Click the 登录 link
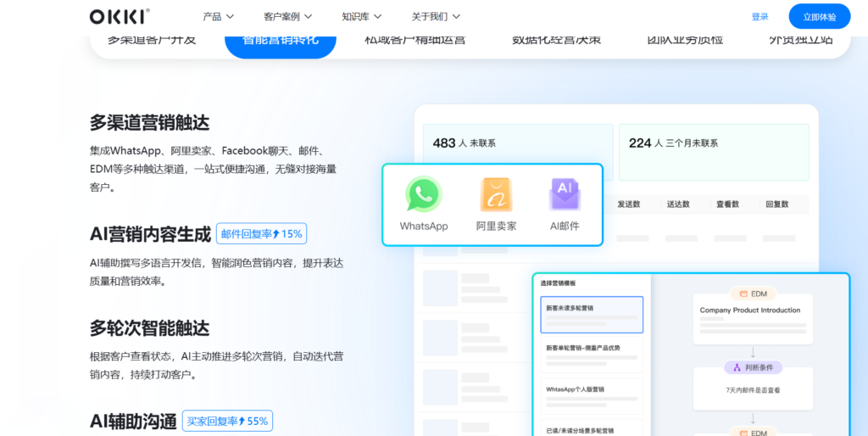 pos(759,16)
